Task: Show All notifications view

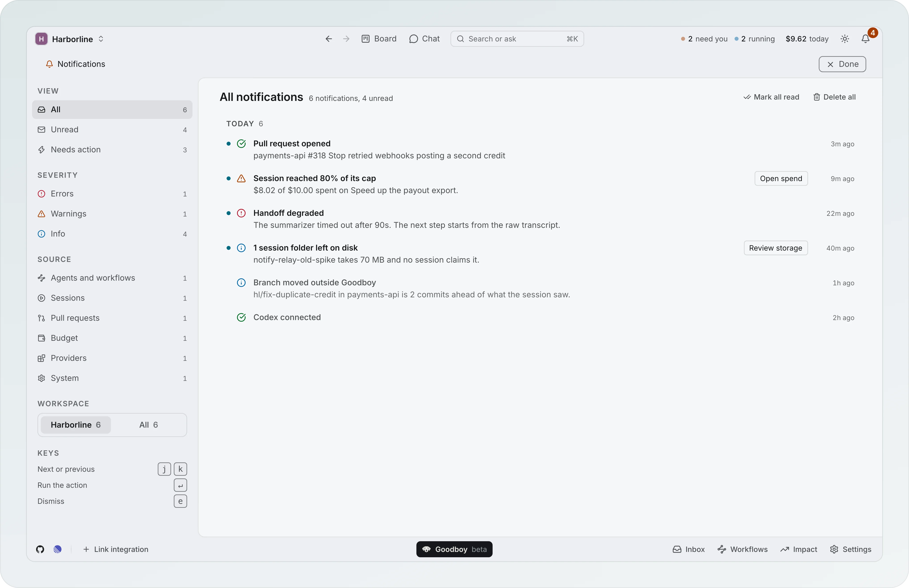Action: pyautogui.click(x=112, y=110)
